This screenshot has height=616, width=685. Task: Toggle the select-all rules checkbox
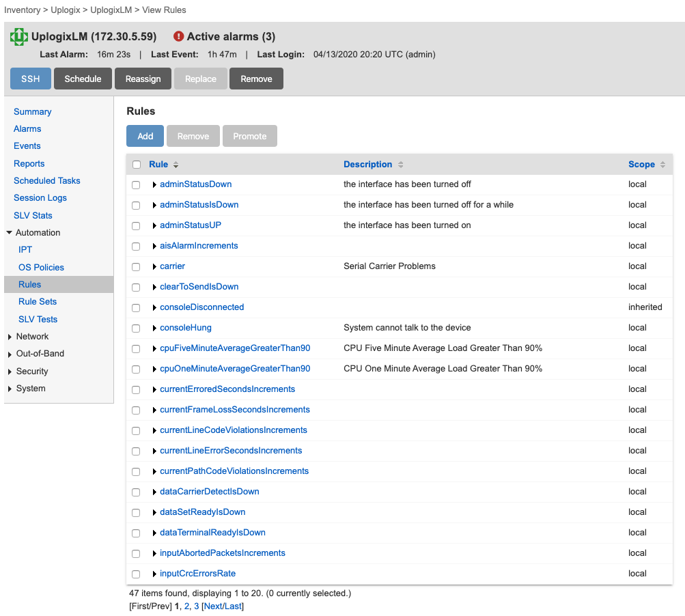(137, 165)
